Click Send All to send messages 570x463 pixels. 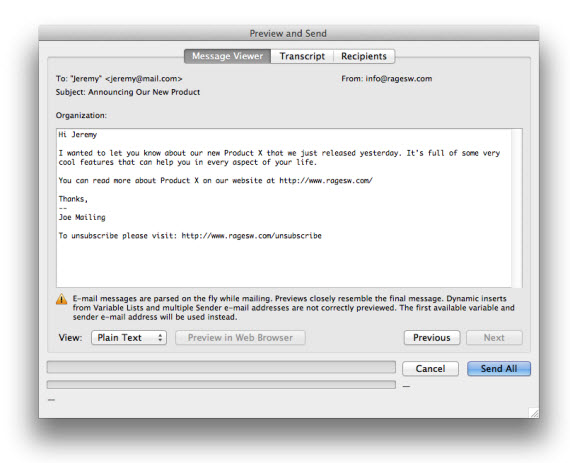click(x=499, y=369)
